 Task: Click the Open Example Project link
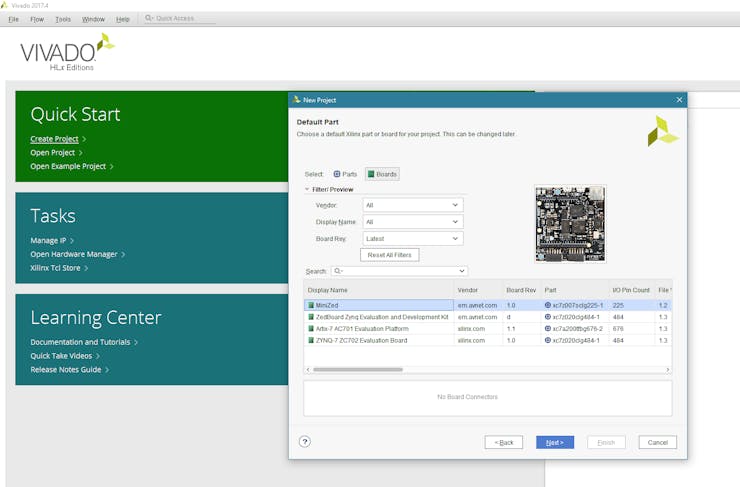pyautogui.click(x=68, y=166)
